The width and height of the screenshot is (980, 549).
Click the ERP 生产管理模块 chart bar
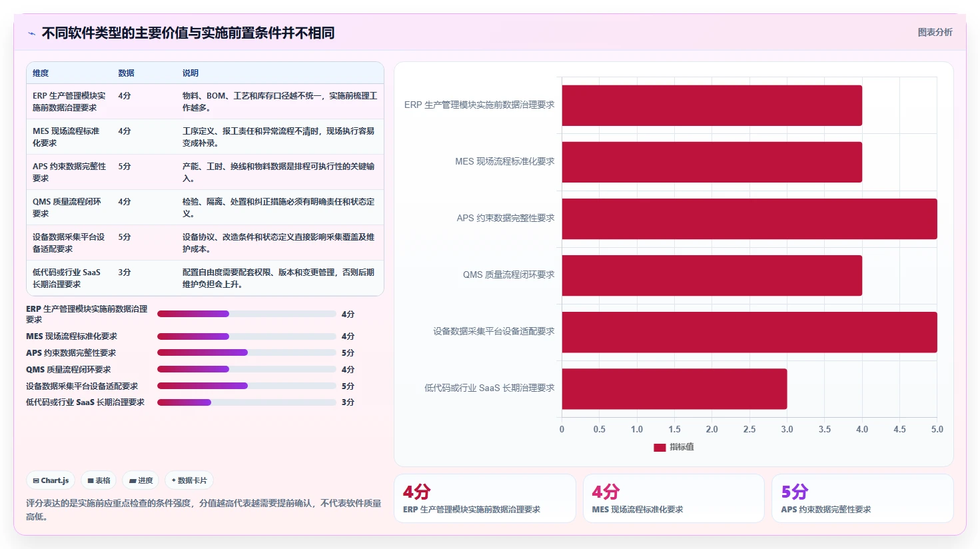pyautogui.click(x=712, y=105)
